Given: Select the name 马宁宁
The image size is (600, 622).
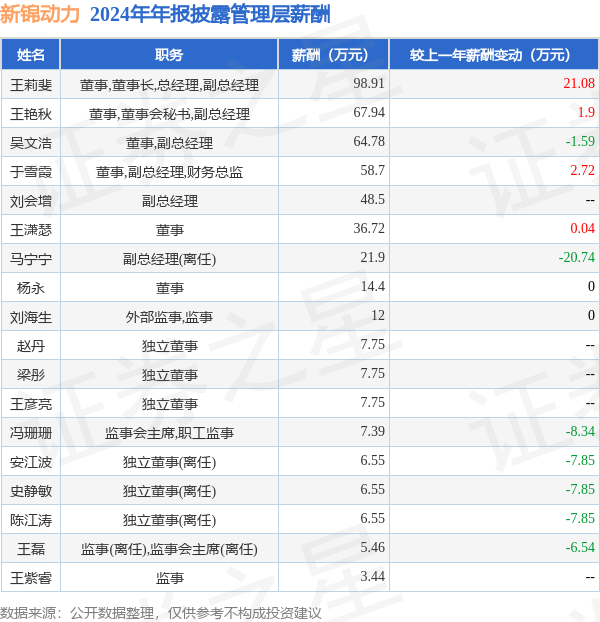Looking at the screenshot, I should click(31, 259).
